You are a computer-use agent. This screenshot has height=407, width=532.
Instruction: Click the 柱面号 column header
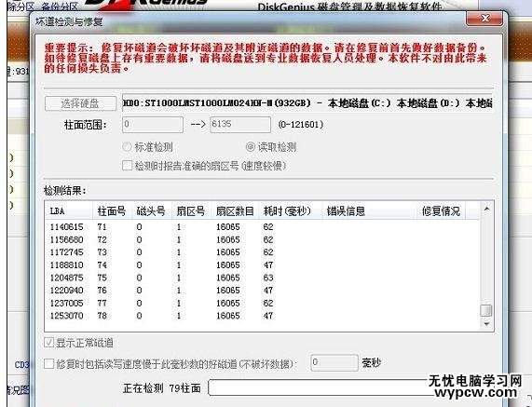click(112, 211)
